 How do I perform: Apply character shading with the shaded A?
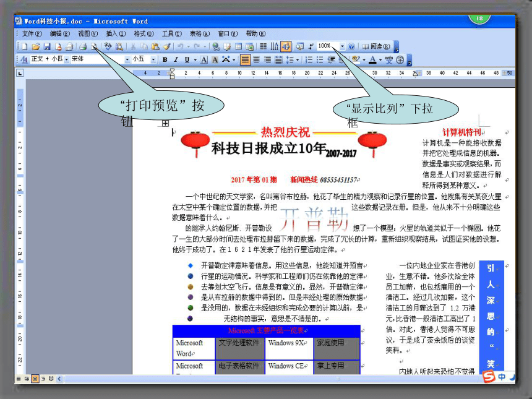pyautogui.click(x=215, y=60)
